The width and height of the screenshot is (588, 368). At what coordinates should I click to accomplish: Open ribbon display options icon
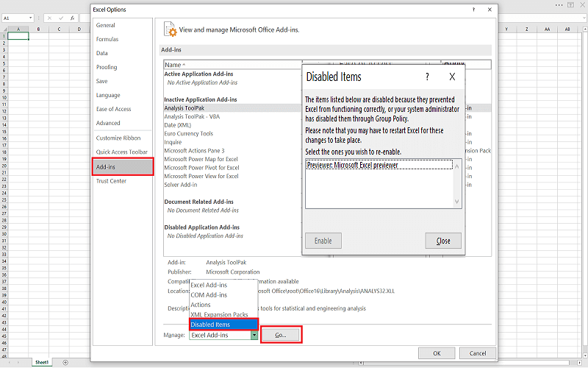(x=571, y=5)
